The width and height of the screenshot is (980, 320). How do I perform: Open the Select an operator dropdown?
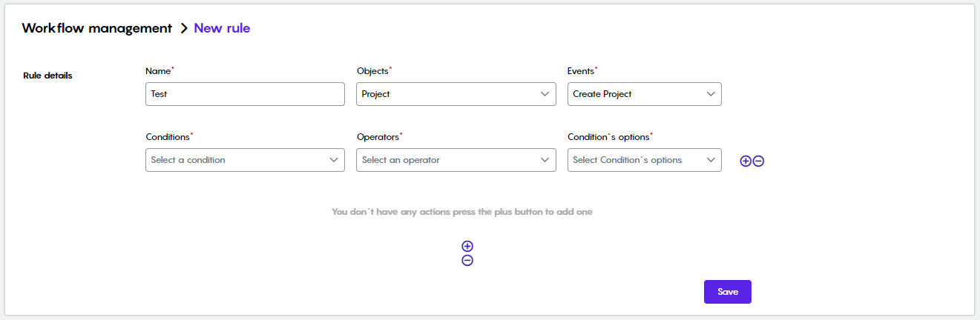(456, 160)
